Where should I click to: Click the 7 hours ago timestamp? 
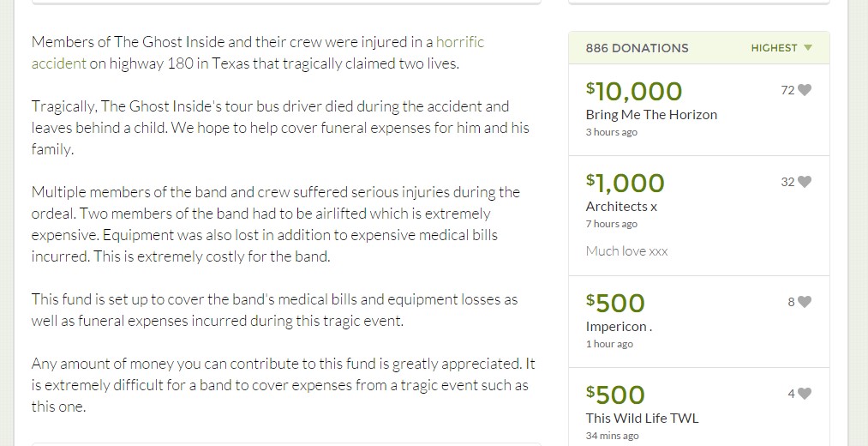tap(612, 225)
